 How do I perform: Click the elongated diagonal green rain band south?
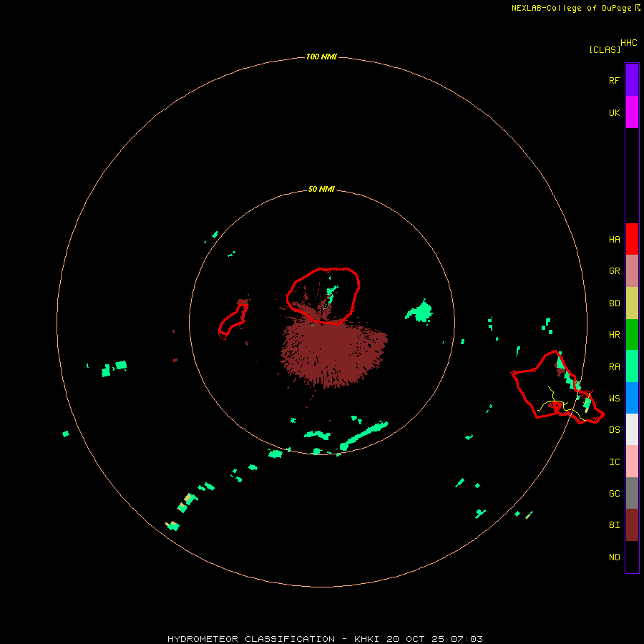click(x=364, y=435)
